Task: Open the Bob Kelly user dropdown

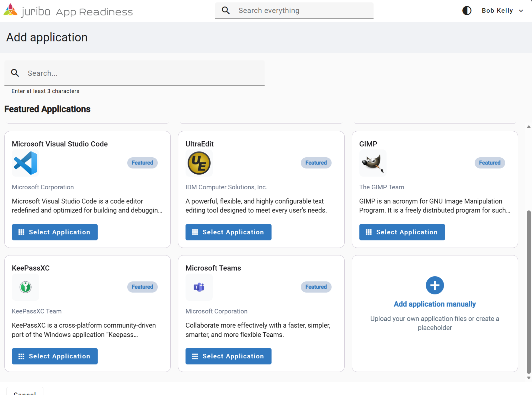Action: [502, 11]
